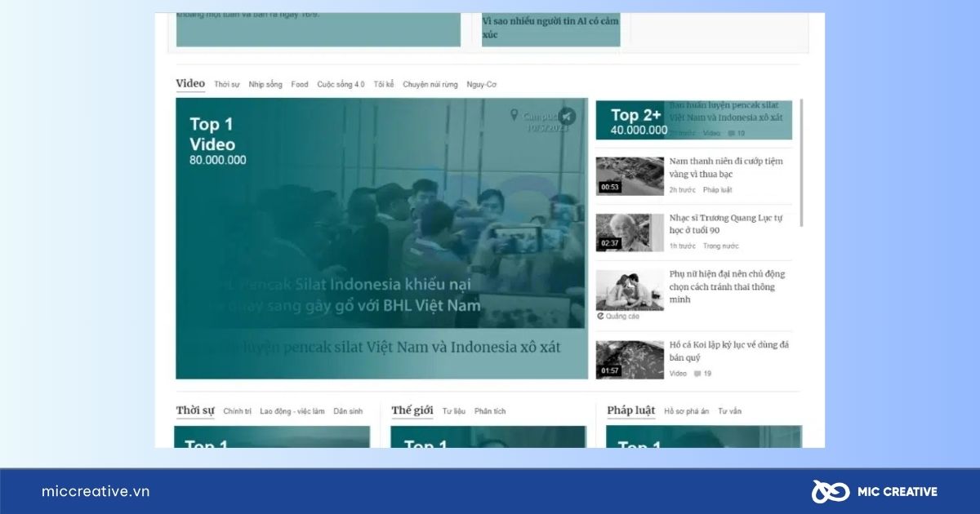Open Hồ sơ phá án subcategory link

click(687, 411)
